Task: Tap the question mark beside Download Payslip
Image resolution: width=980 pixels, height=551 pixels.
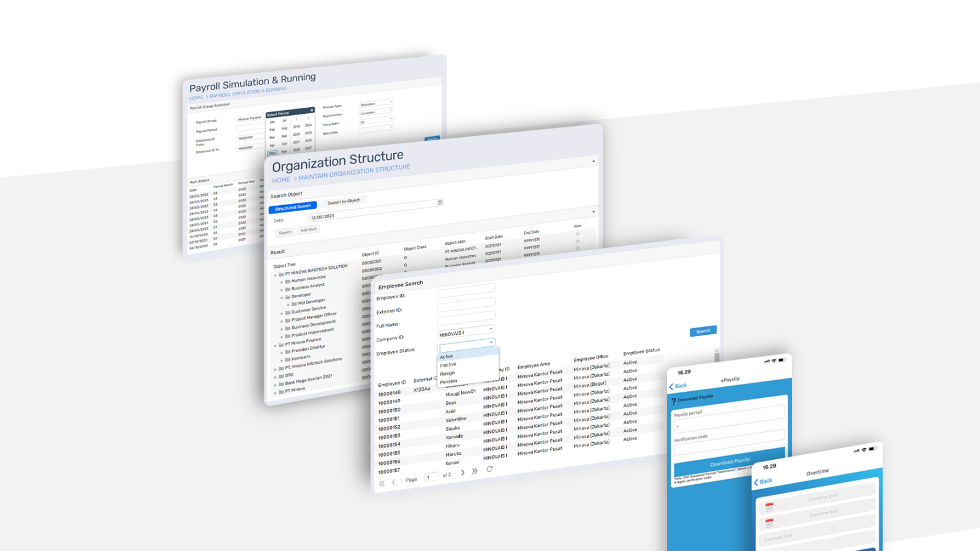Action: pyautogui.click(x=674, y=402)
